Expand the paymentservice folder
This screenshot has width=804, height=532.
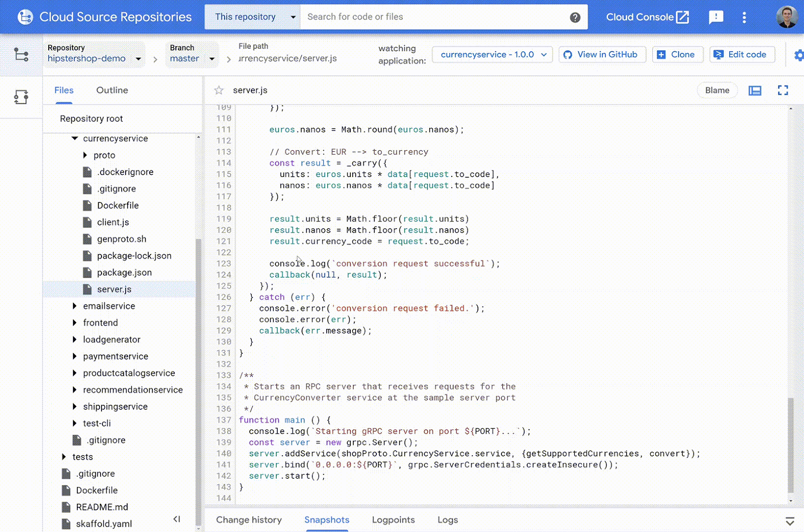[74, 356]
